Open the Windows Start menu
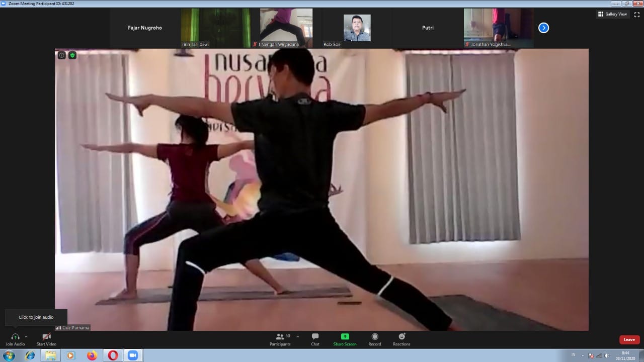Viewport: 644px width, 362px height. tap(9, 355)
